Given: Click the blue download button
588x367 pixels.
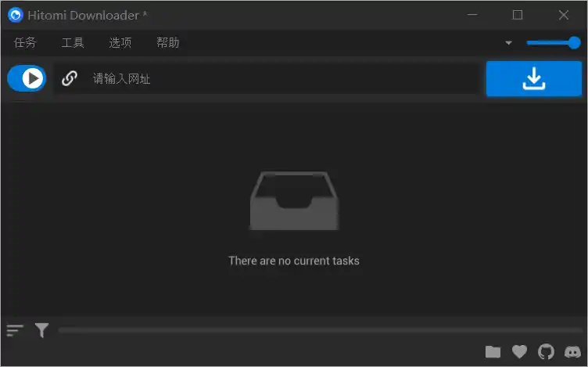Looking at the screenshot, I should [x=533, y=79].
